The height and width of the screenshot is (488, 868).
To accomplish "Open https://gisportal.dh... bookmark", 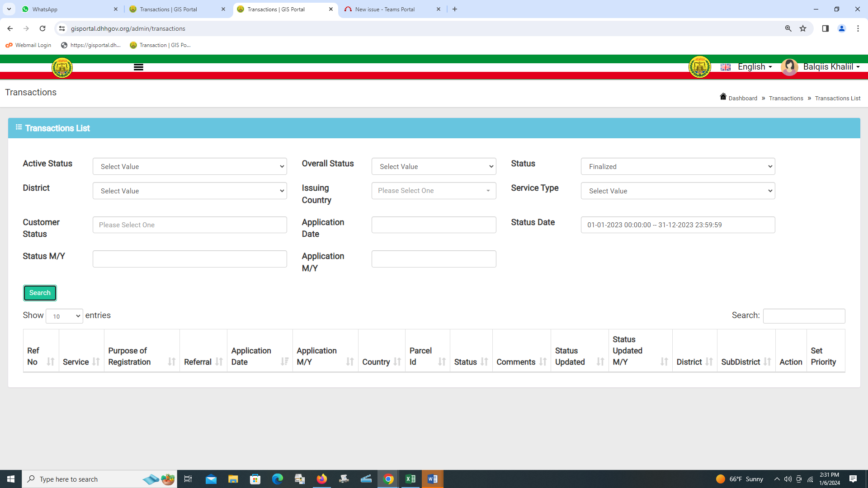I will click(x=91, y=45).
